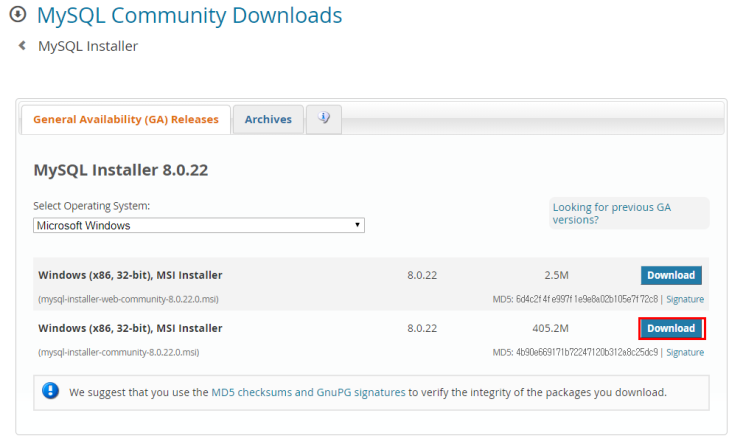Click the blue exclamation notice icon
The width and height of the screenshot is (743, 447).
pyautogui.click(x=50, y=391)
